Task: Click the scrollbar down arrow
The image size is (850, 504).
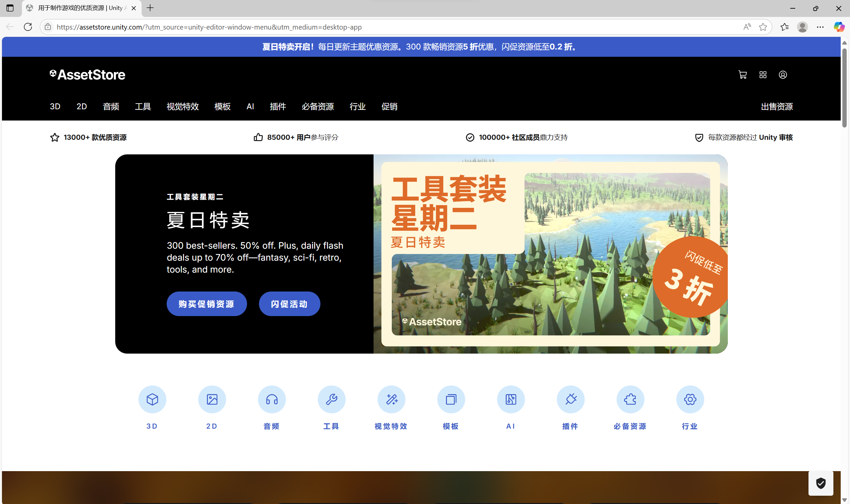Action: point(844,500)
